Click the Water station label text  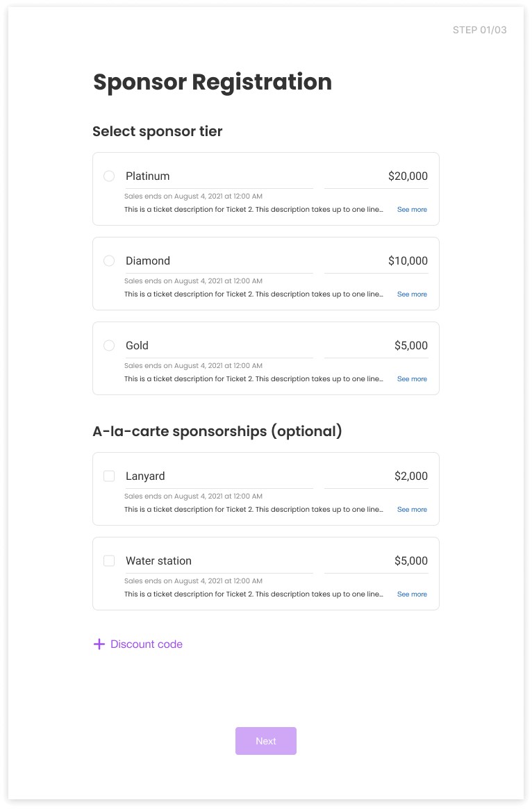click(x=158, y=561)
